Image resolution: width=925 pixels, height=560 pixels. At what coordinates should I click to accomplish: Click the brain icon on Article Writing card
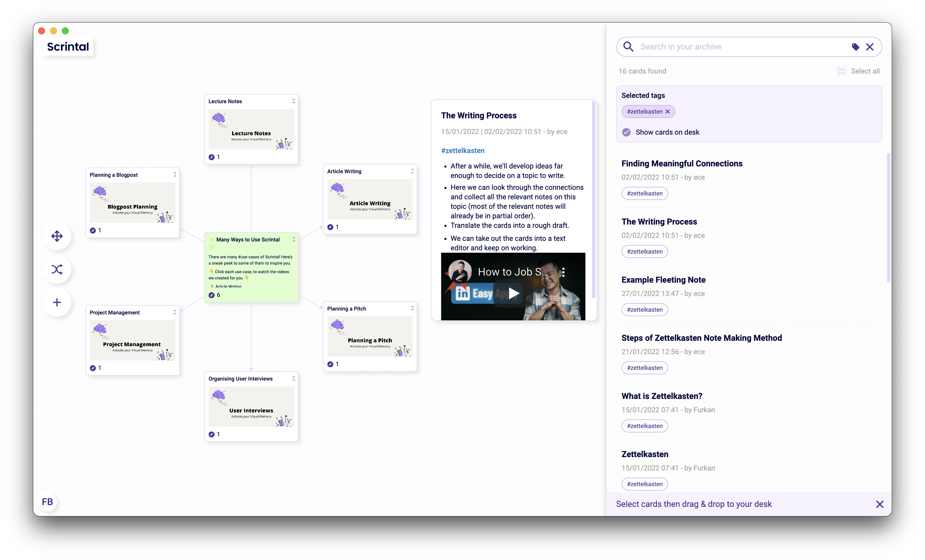(337, 188)
